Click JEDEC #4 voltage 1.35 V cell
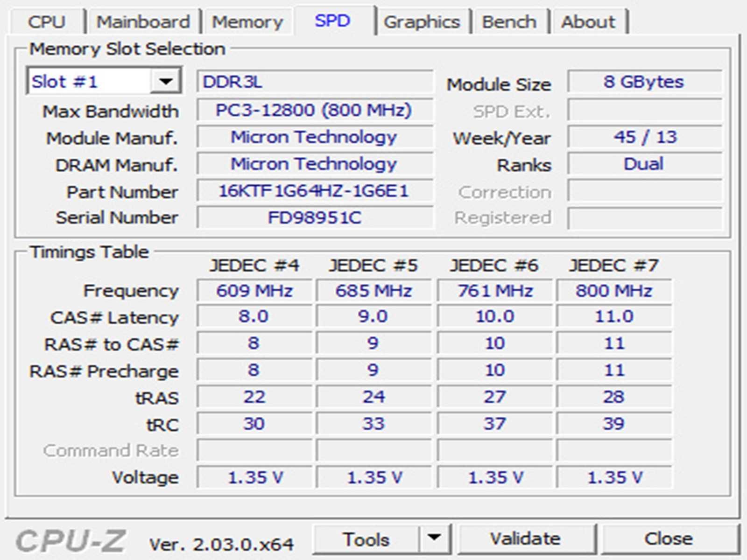This screenshot has width=747, height=560. click(254, 477)
